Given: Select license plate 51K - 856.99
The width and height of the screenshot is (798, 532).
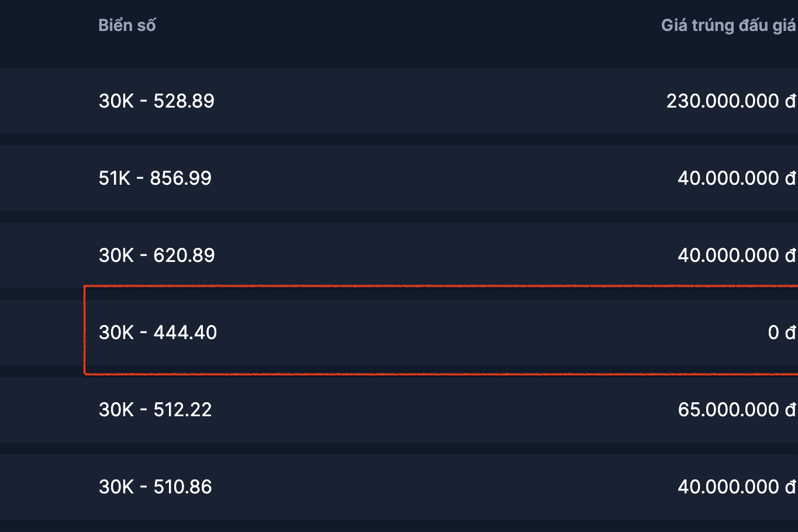Looking at the screenshot, I should (x=155, y=178).
